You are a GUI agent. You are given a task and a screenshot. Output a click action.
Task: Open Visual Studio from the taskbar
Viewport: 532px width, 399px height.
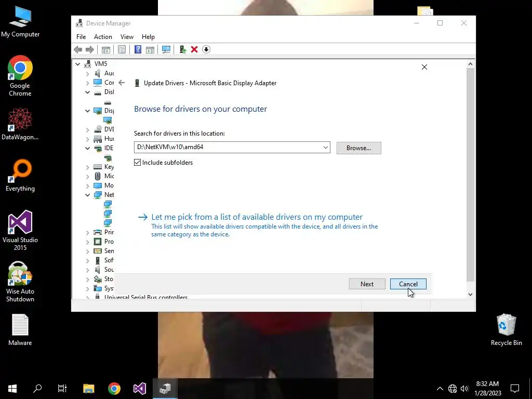pos(139,389)
